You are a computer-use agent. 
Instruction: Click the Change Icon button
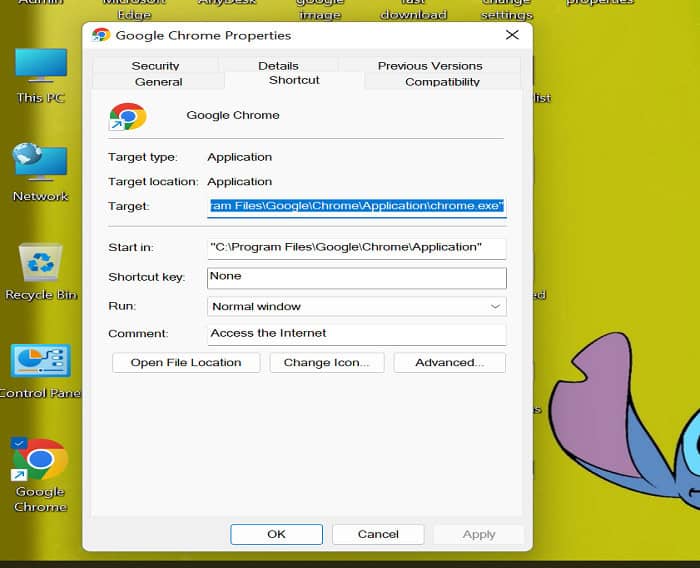(x=327, y=363)
